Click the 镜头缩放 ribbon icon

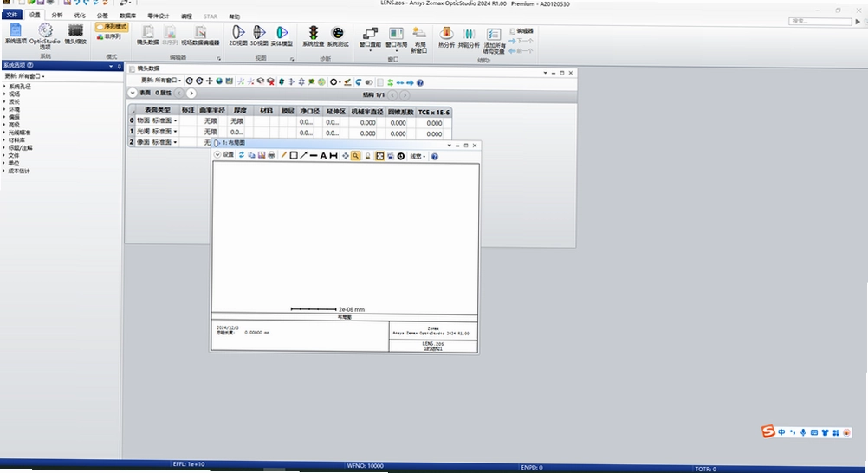tap(75, 33)
